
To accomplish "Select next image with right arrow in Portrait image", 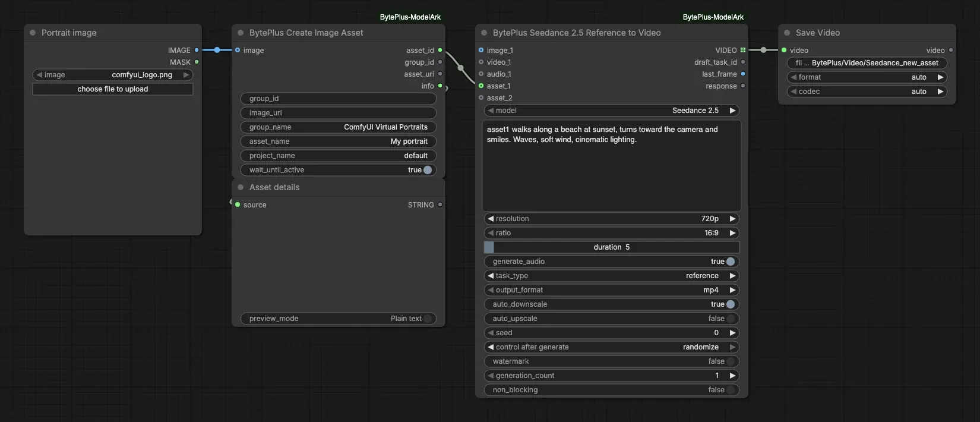I will tap(186, 75).
